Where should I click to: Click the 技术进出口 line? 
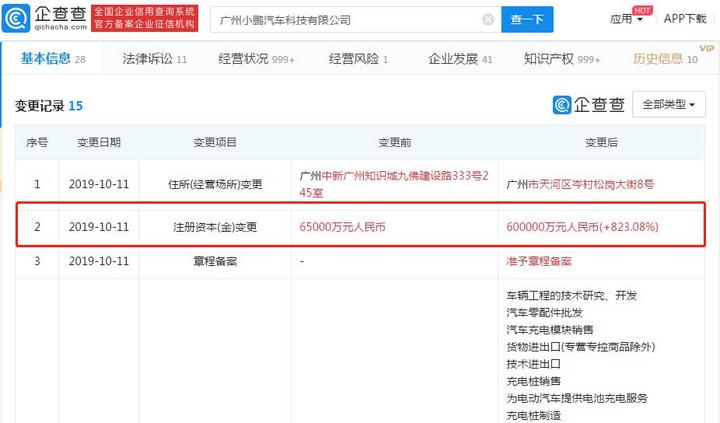[x=533, y=364]
